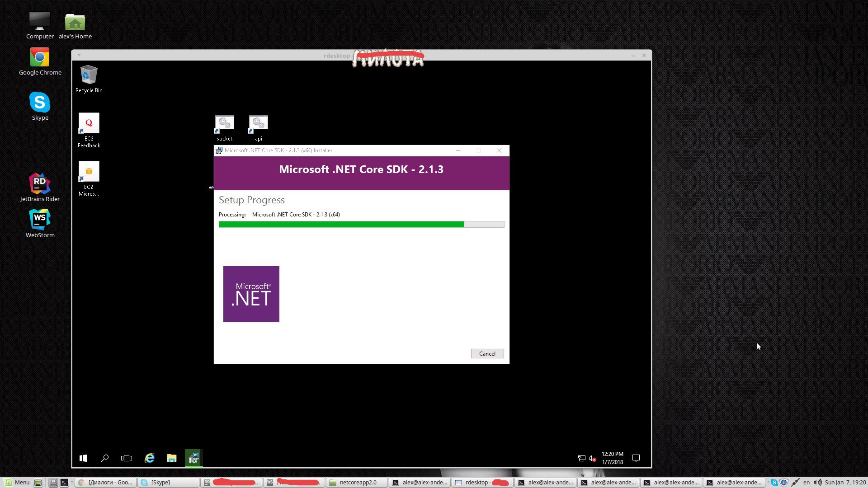This screenshot has width=868, height=488.
Task: Open the Linux Mint Menu button
Action: 17,482
